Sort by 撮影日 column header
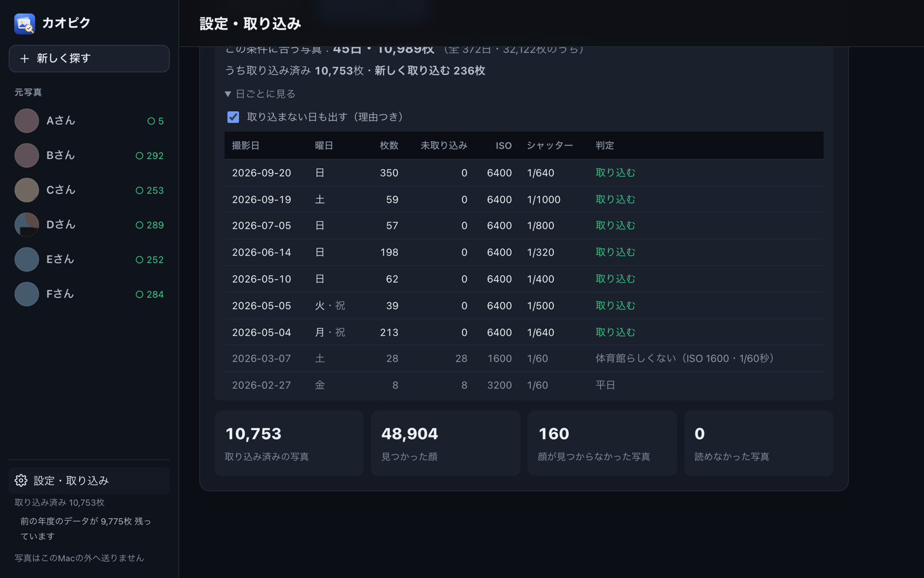The height and width of the screenshot is (578, 924). click(x=245, y=146)
